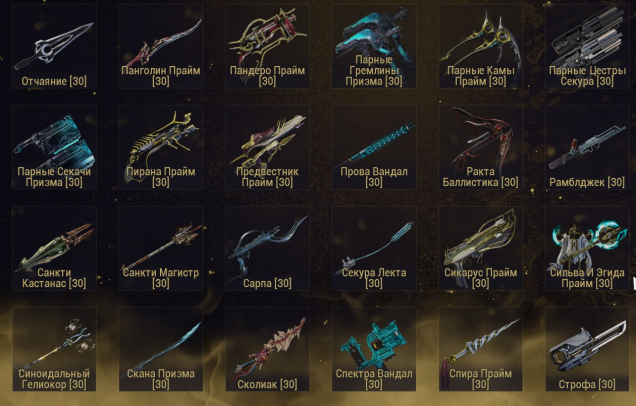Click the Пандеро Прайм [30] pistol icon
The height and width of the screenshot is (406, 636).
pyautogui.click(x=267, y=47)
